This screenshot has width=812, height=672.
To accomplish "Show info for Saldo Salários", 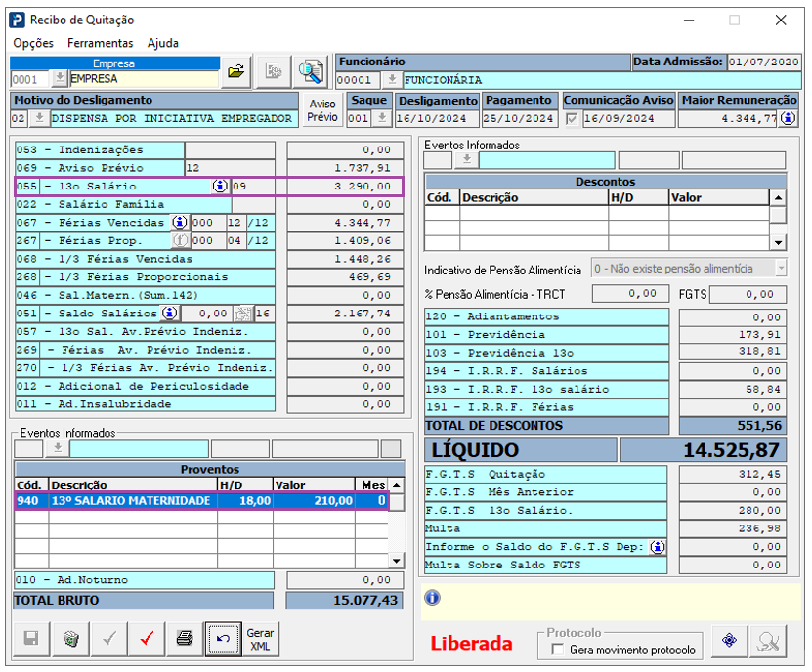I will click(x=169, y=313).
